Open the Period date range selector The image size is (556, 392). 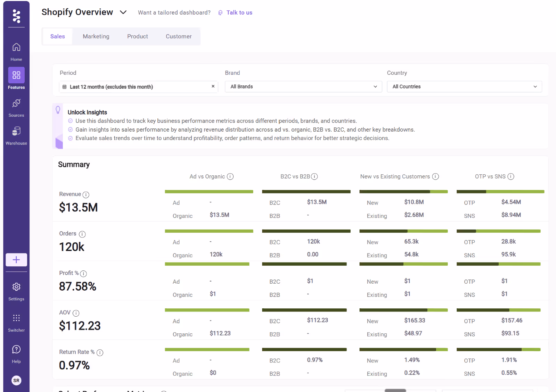tap(138, 87)
